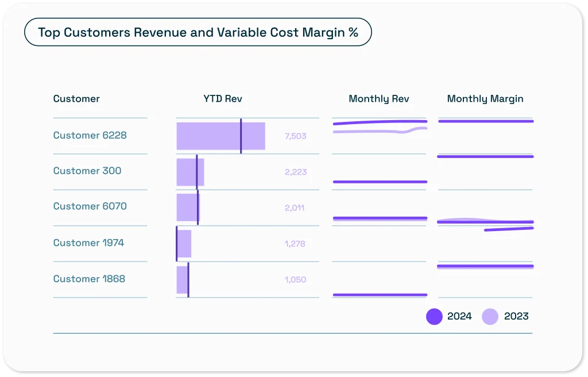This screenshot has width=588, height=377.
Task: Click the Customer 6228 YTD revenue bar
Action: [220, 136]
